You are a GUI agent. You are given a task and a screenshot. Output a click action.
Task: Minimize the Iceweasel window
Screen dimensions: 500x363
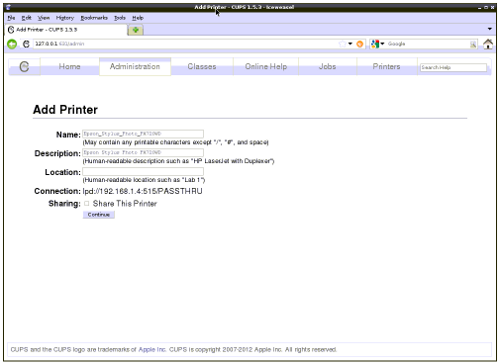(480, 7)
